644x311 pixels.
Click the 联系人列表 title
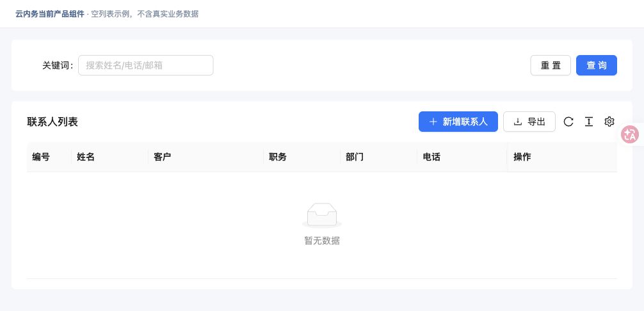(x=52, y=122)
